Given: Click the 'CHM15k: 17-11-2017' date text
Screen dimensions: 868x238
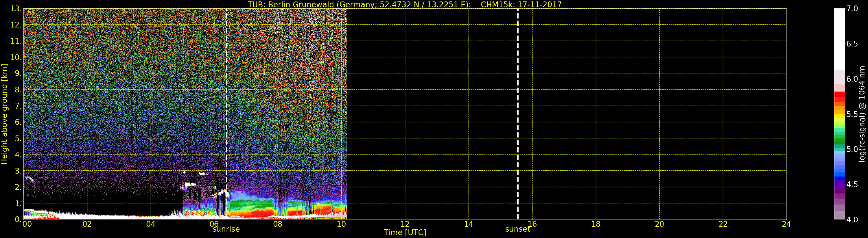Looking at the screenshot, I should [x=521, y=4].
